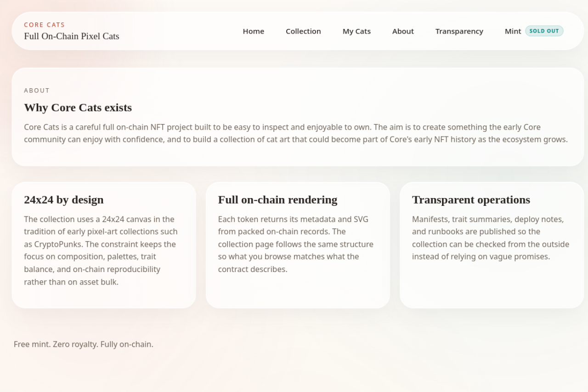Select the About nav item
The height and width of the screenshot is (392, 588).
(403, 31)
